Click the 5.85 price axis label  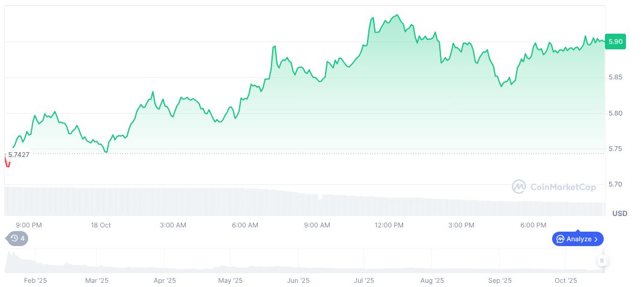pos(616,77)
